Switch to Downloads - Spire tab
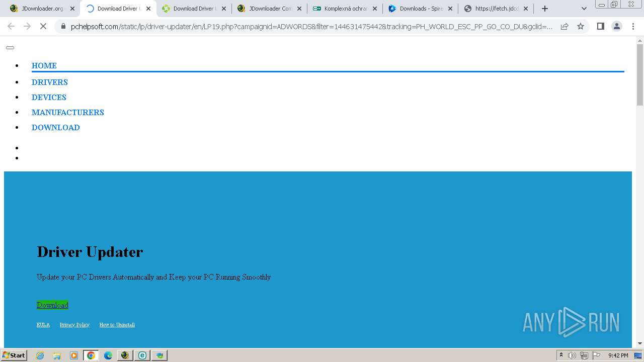This screenshot has height=362, width=644. pyautogui.click(x=421, y=9)
